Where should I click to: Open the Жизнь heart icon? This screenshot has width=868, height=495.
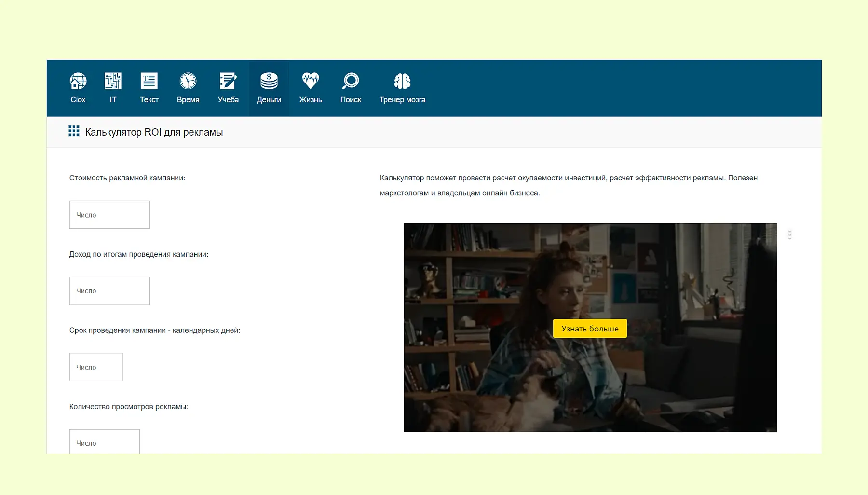tap(310, 82)
